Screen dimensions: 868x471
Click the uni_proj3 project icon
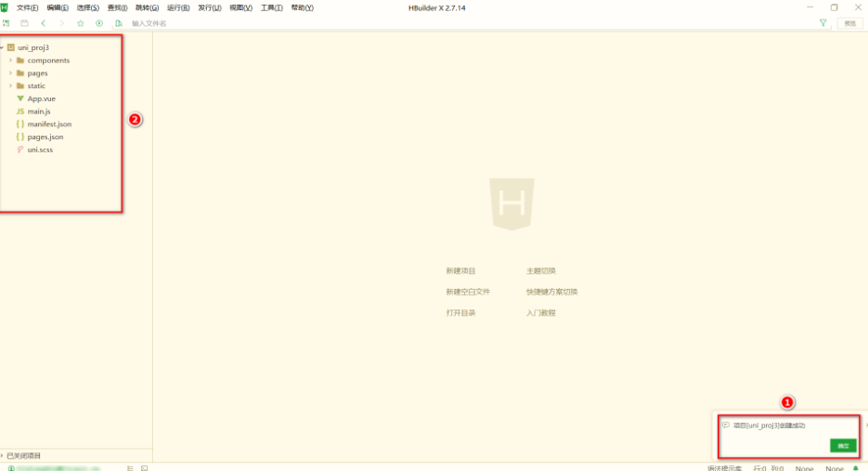[x=10, y=47]
